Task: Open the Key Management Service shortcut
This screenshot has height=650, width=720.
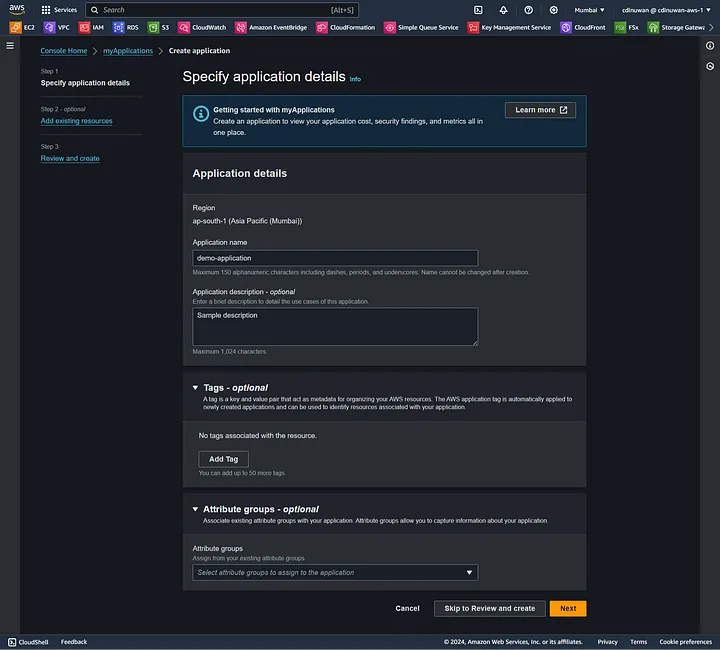Action: click(509, 28)
